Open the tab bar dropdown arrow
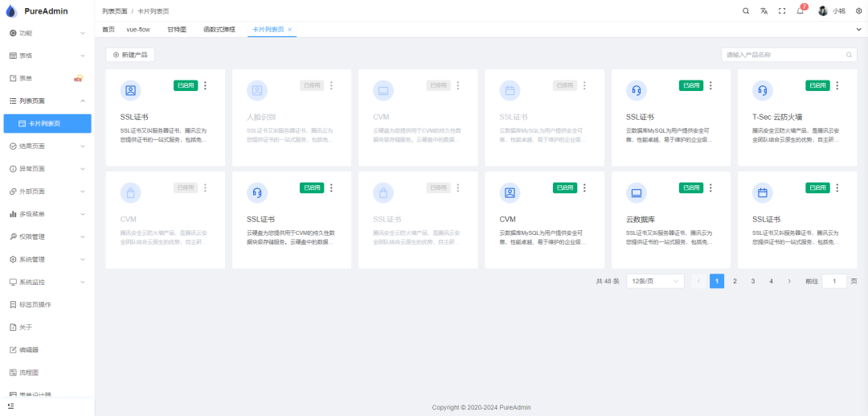The width and height of the screenshot is (868, 416). click(858, 30)
